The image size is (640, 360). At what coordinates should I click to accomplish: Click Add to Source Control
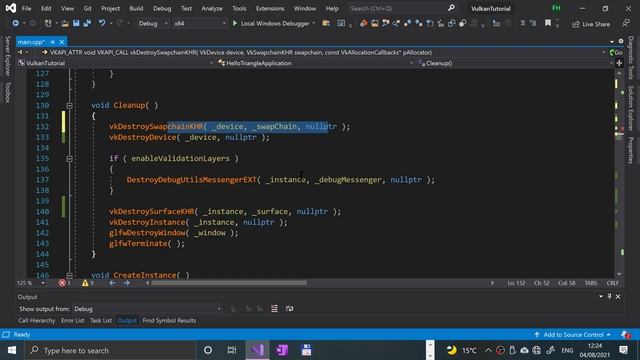pyautogui.click(x=573, y=335)
